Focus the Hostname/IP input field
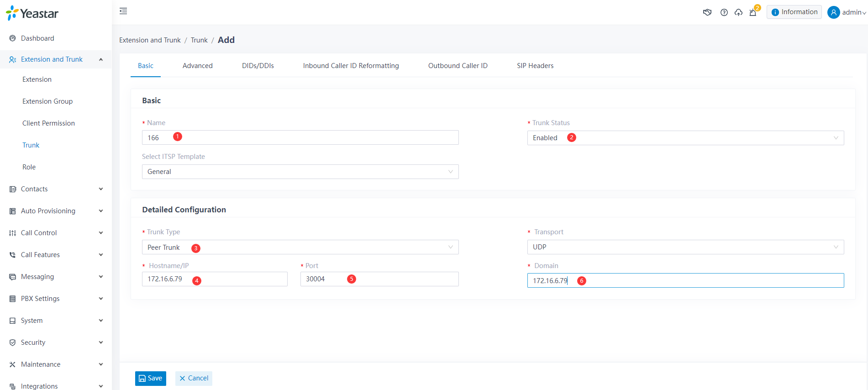Image resolution: width=868 pixels, height=390 pixels. tap(215, 279)
